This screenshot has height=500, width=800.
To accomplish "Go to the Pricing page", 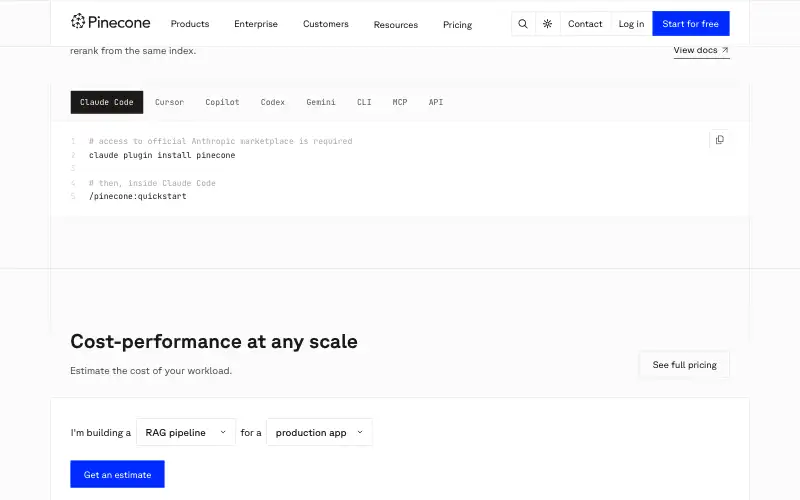I will pos(457,24).
